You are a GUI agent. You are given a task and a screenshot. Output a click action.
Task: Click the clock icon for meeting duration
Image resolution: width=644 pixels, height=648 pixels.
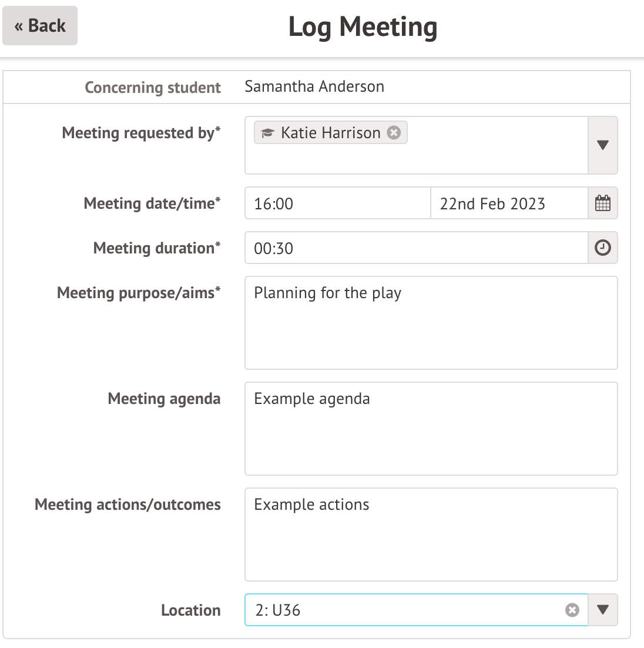603,248
